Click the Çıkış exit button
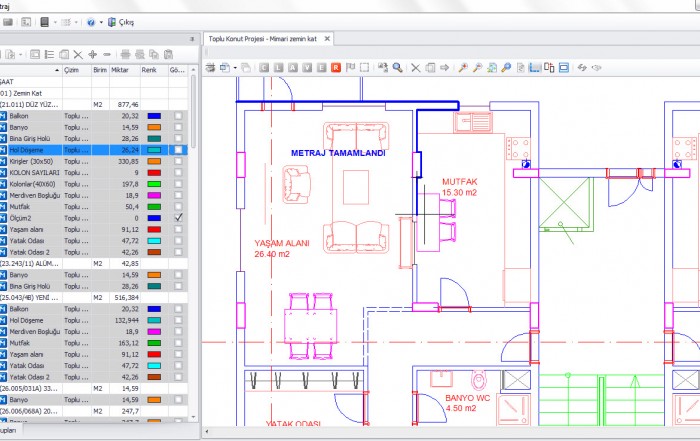700x441 pixels. pos(125,22)
